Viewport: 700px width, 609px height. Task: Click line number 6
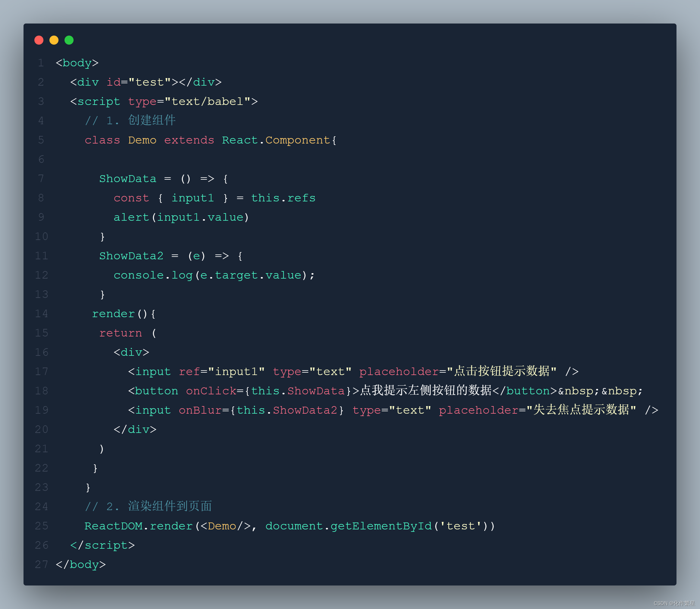click(41, 159)
